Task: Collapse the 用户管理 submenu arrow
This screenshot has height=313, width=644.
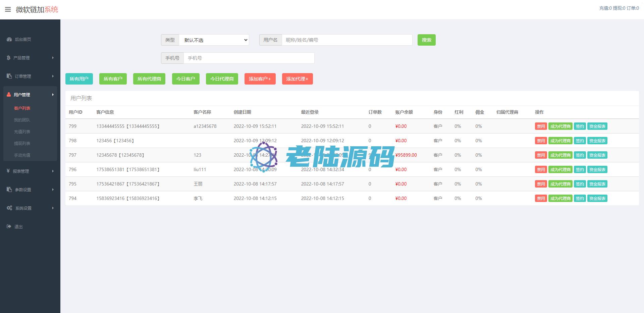Action: click(53, 95)
